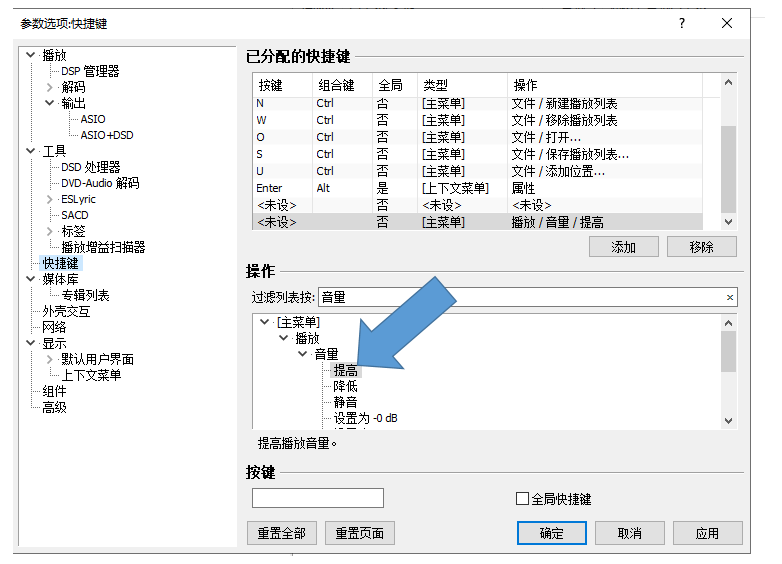
Task: Collapse the 播放 tree node in the sidebar
Action: (31, 55)
